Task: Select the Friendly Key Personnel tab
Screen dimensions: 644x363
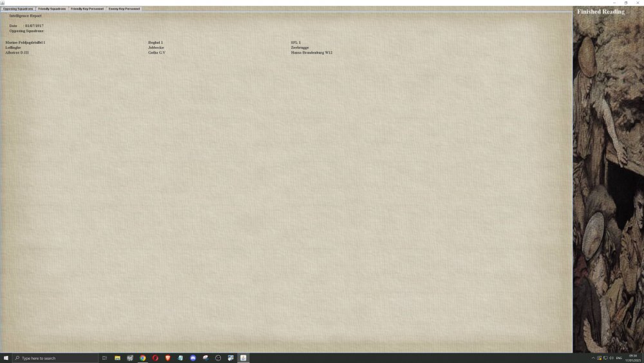Action: coord(87,8)
